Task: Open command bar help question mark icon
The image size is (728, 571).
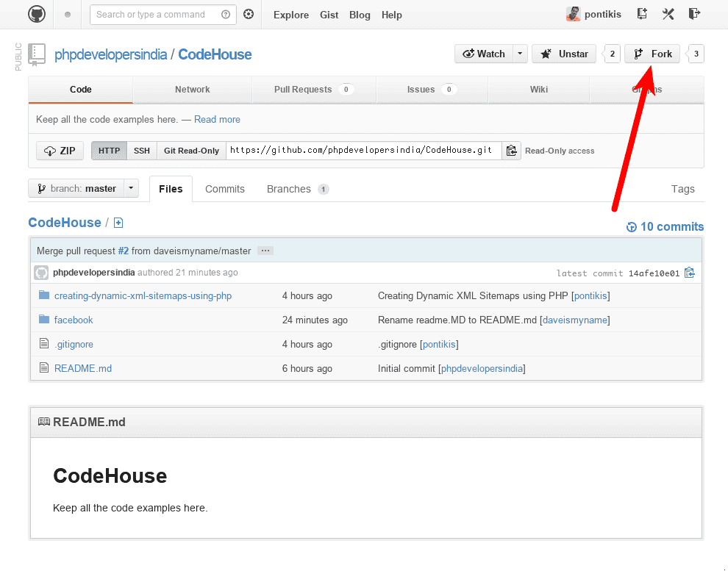Action: click(226, 15)
